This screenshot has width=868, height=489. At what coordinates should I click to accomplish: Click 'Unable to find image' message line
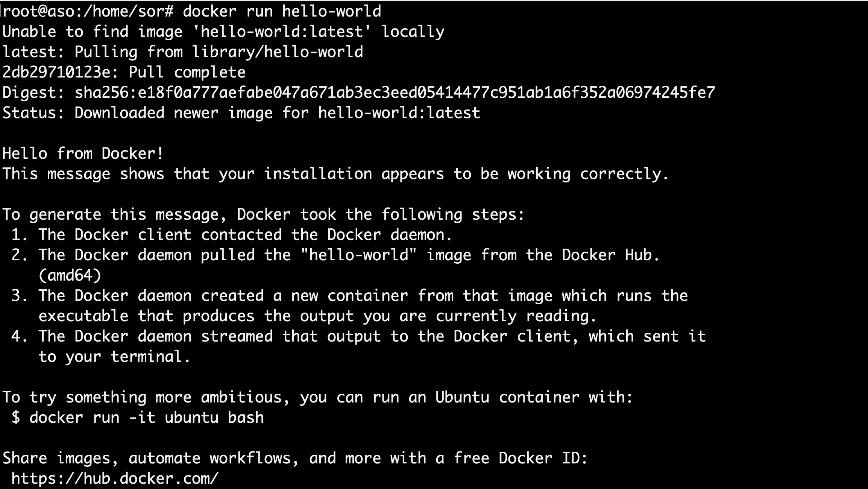pos(223,32)
